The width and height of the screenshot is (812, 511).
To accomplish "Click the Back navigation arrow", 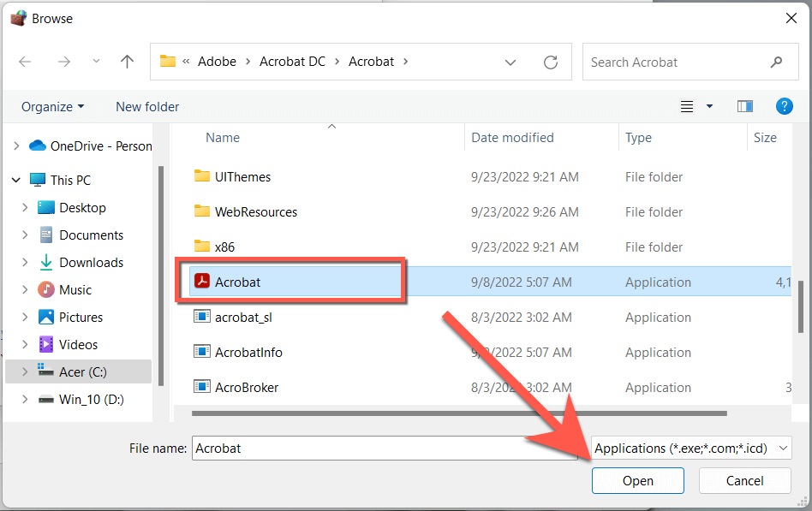I will (x=25, y=62).
